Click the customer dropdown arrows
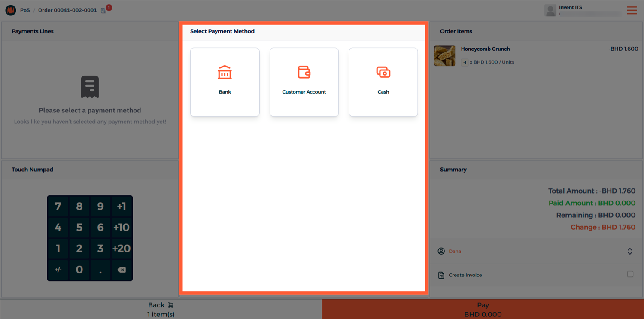Viewport: 644px width, 319px height. (629, 251)
